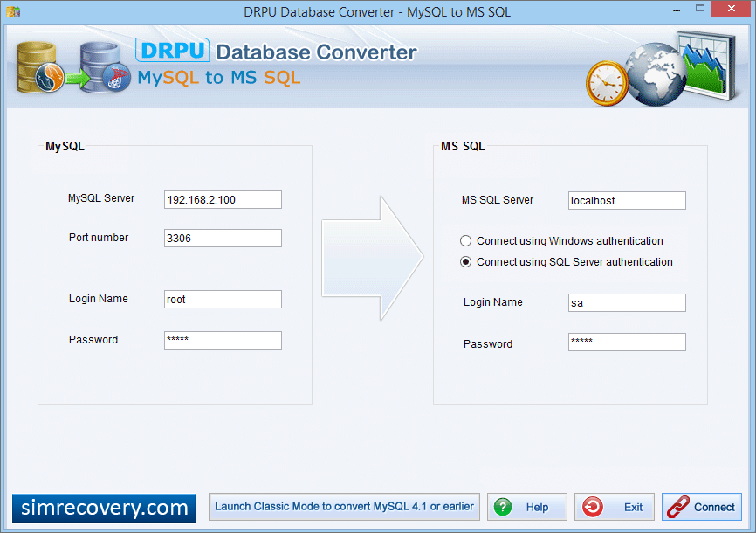Close the Database Converter window
756x533 pixels.
732,8
